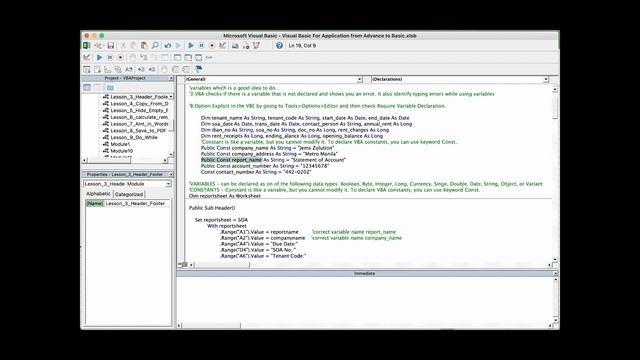The width and height of the screenshot is (640, 360).
Task: Click the Uncomment Block icon
Action: pyautogui.click(x=186, y=69)
